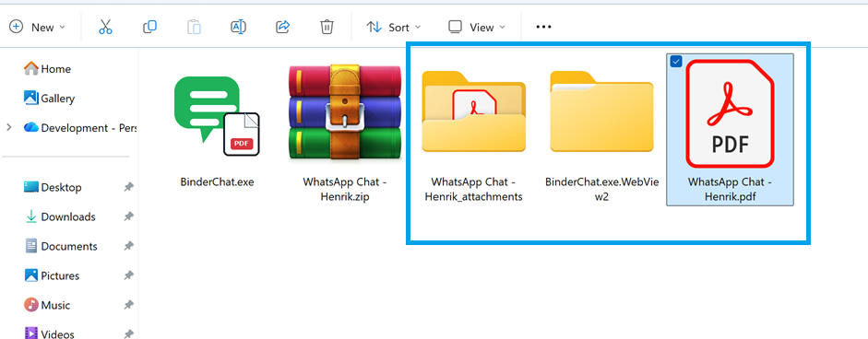Click the WhatsApp Chat - Henrik.pdf name text
Screen dimensions: 868x339
(x=731, y=189)
